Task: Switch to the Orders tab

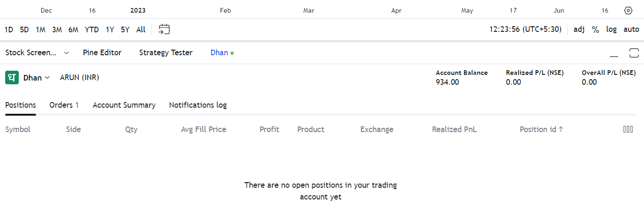Action: pos(64,105)
